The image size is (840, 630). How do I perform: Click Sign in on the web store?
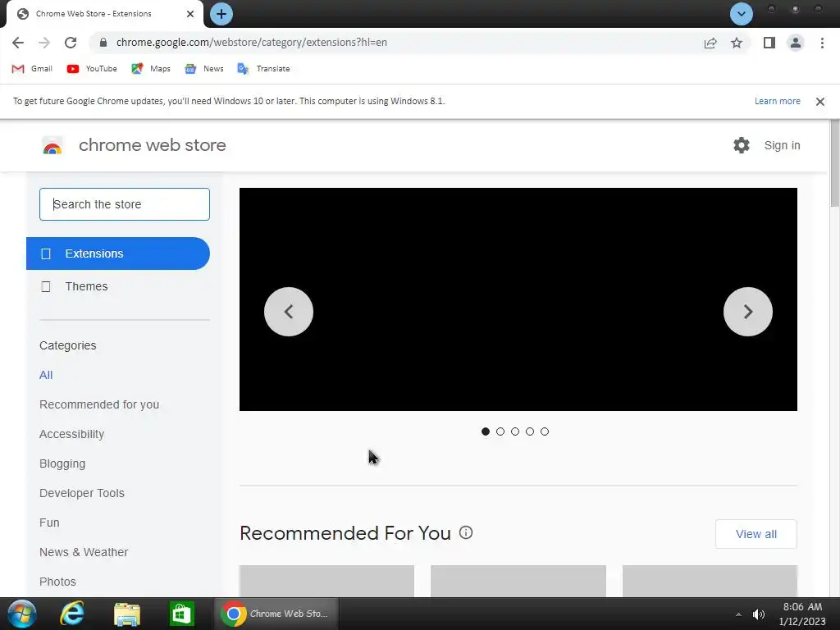[782, 145]
